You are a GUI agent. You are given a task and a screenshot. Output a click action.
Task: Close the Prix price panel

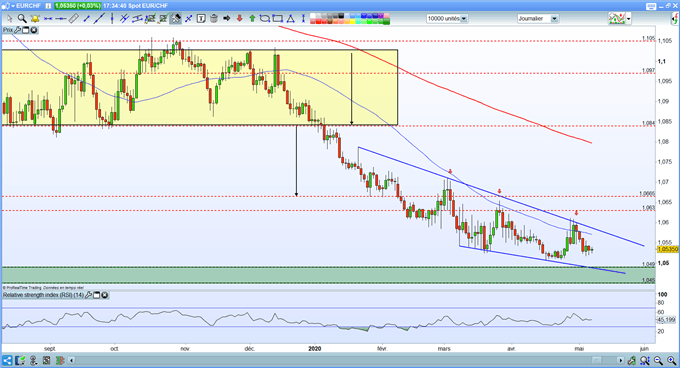click(33, 30)
